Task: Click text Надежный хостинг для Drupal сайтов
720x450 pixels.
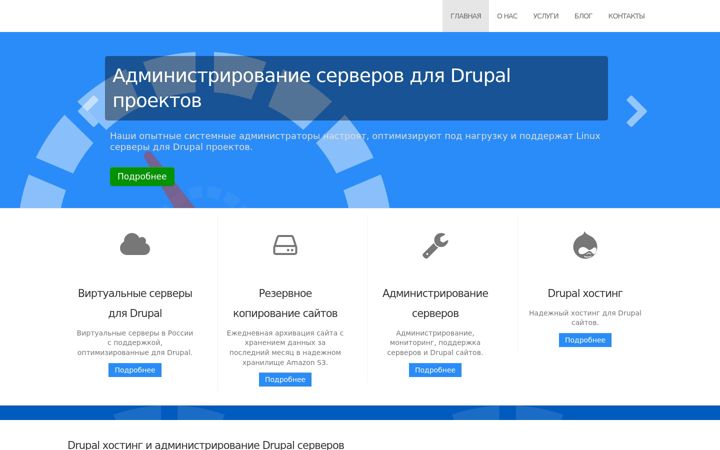Action: click(x=585, y=318)
